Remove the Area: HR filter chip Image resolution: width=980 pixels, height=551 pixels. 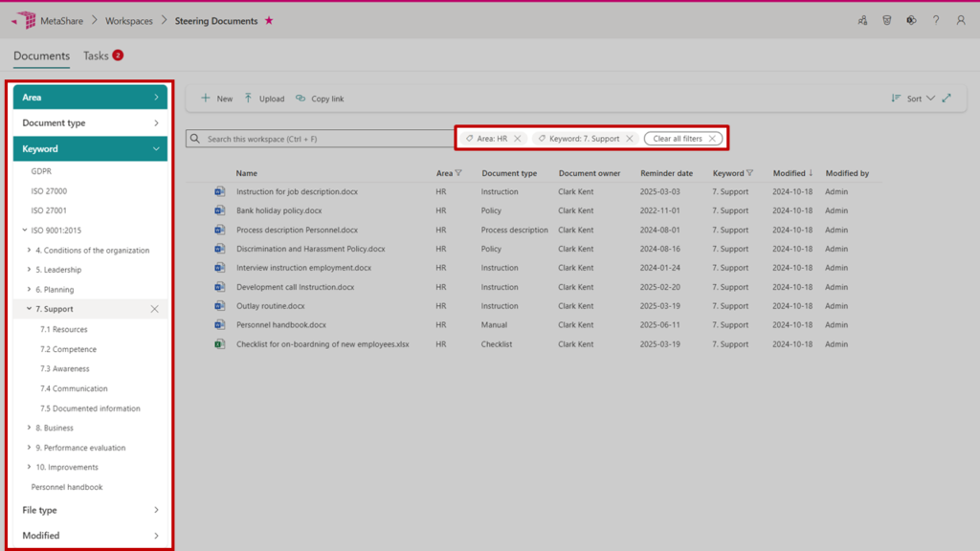[x=518, y=139]
